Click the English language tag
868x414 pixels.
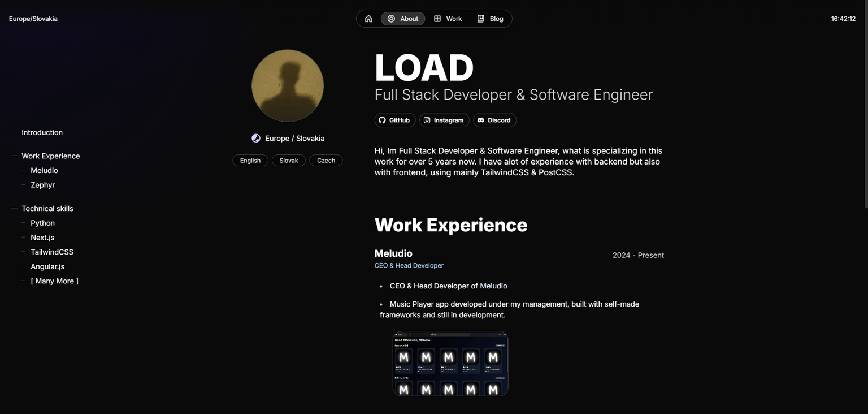tap(250, 161)
